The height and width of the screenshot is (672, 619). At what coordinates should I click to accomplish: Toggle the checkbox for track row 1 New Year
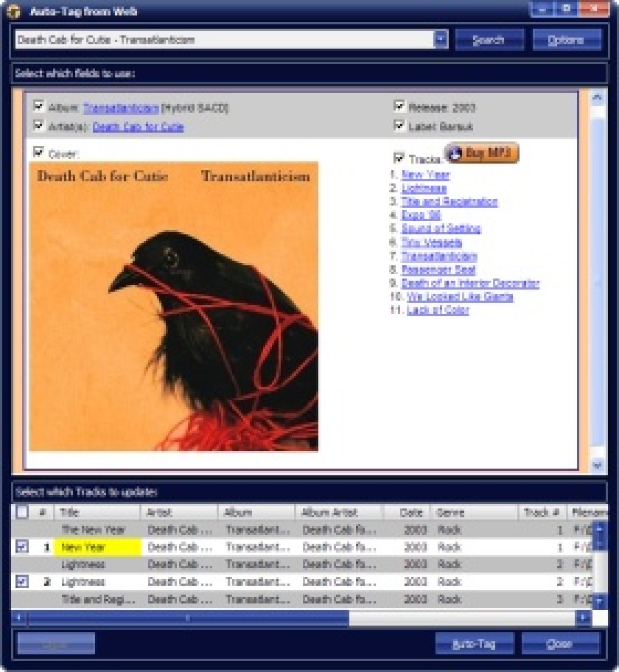point(22,547)
